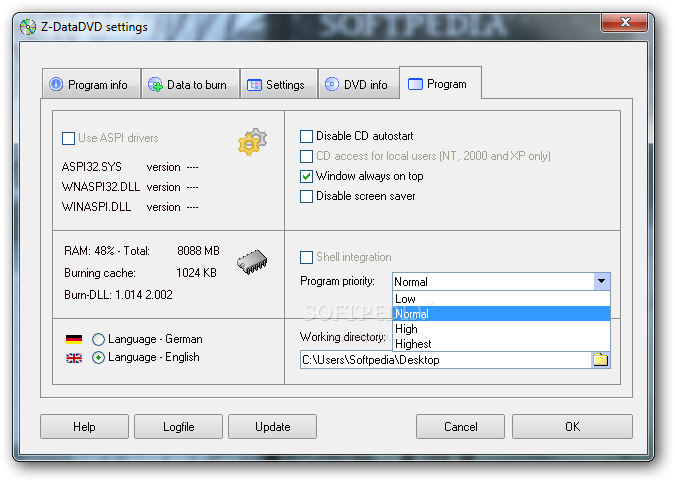This screenshot has height=482, width=675.
Task: Click the 'RAM: 48% - Total:' text
Action: point(107,251)
